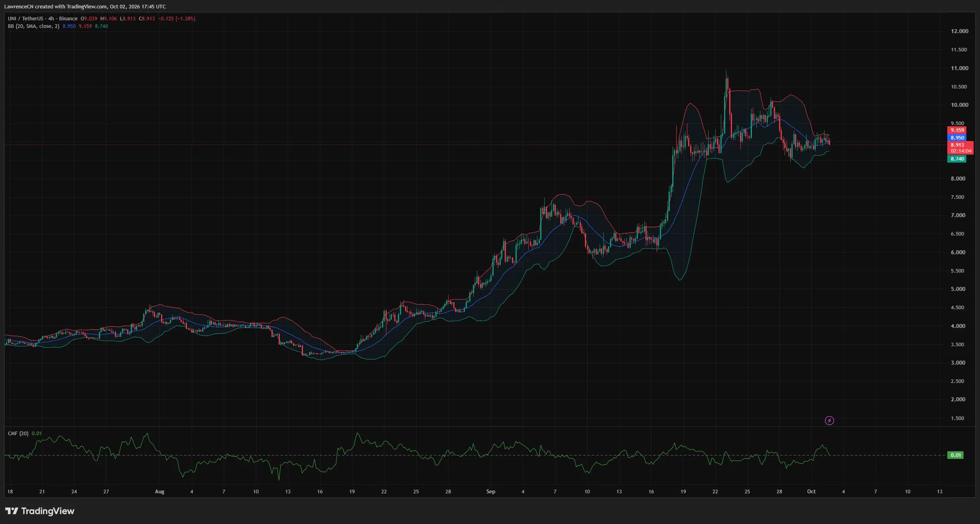Click the red 9.159 upper band price tag
Image resolution: width=980 pixels, height=524 pixels.
(957, 130)
